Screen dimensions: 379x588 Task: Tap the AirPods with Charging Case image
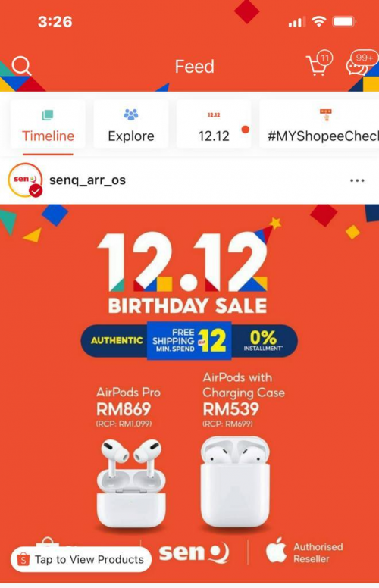[235, 482]
